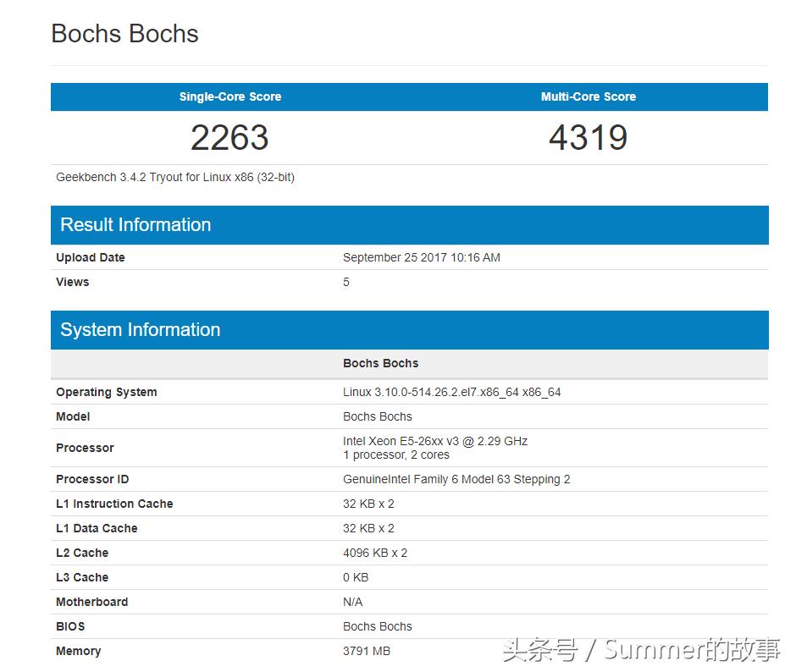
Task: Click the Views label
Action: point(73,282)
